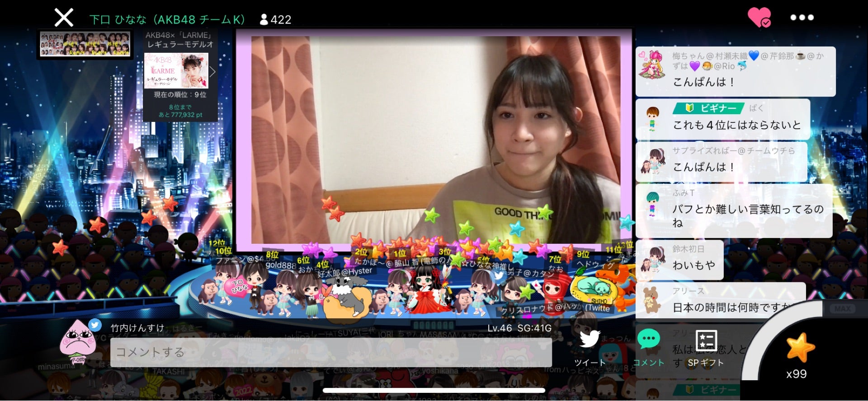Image resolution: width=868 pixels, height=401 pixels.
Task: View current rank text 現在の順位：9位
Action: point(180,94)
